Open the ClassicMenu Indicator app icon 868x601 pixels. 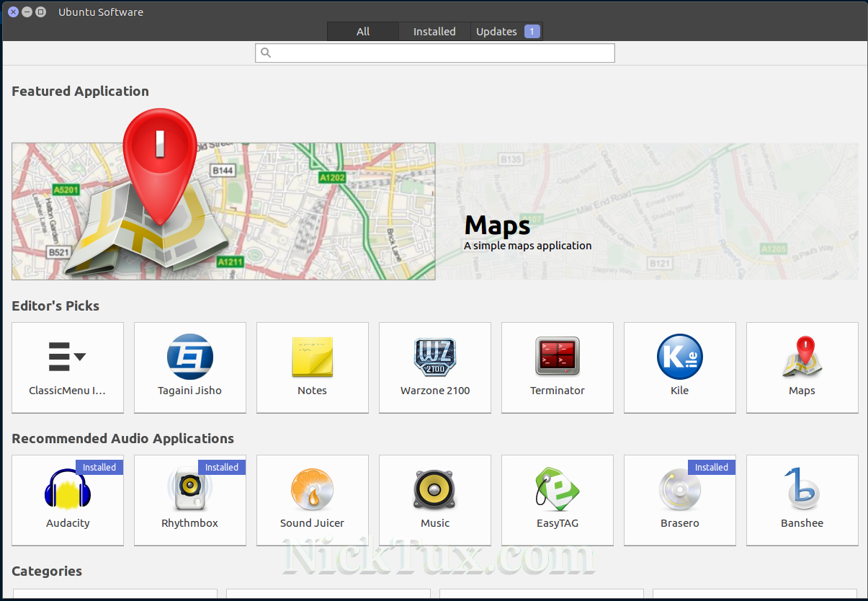(68, 357)
